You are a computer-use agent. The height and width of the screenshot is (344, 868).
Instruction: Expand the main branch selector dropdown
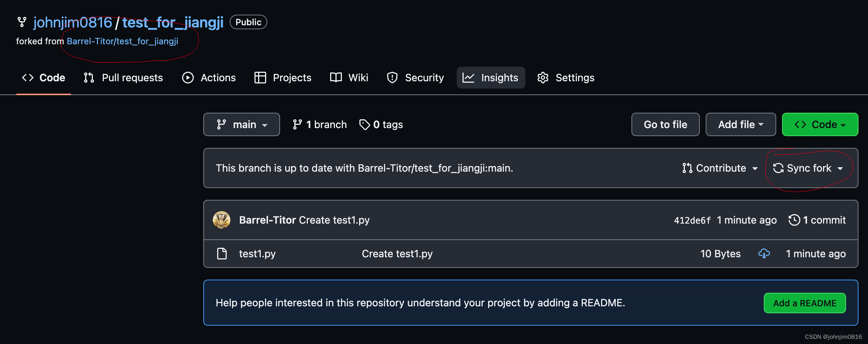[x=242, y=124]
